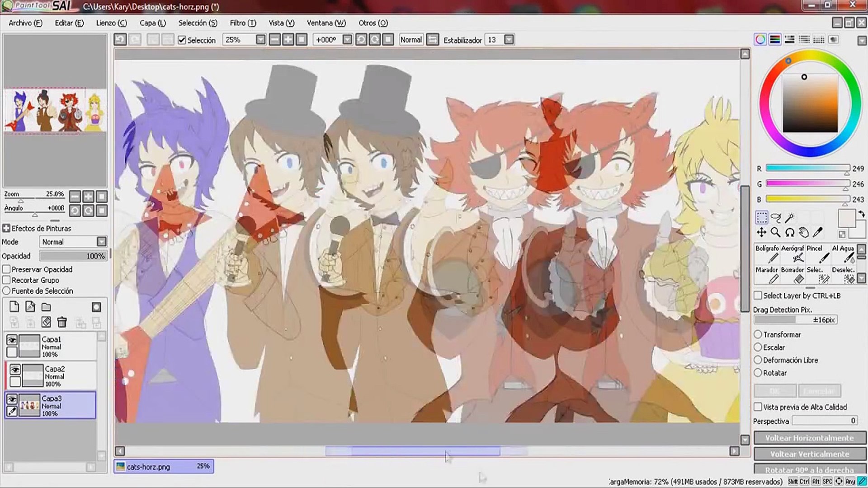Select the Magic Wand tool
Image resolution: width=868 pixels, height=488 pixels.
790,218
